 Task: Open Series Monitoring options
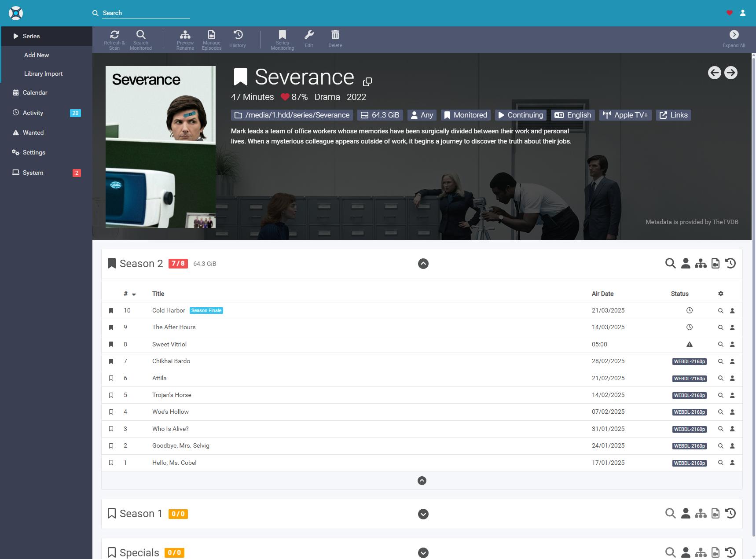coord(283,40)
